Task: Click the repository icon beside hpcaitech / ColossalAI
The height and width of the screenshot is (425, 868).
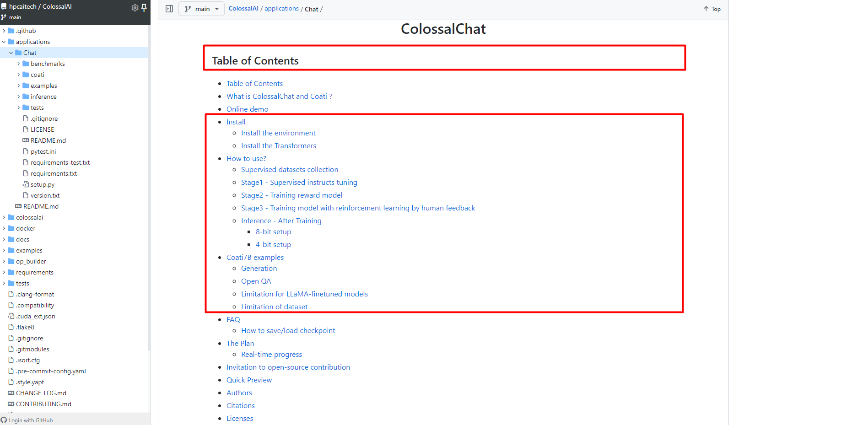Action: coord(4,7)
